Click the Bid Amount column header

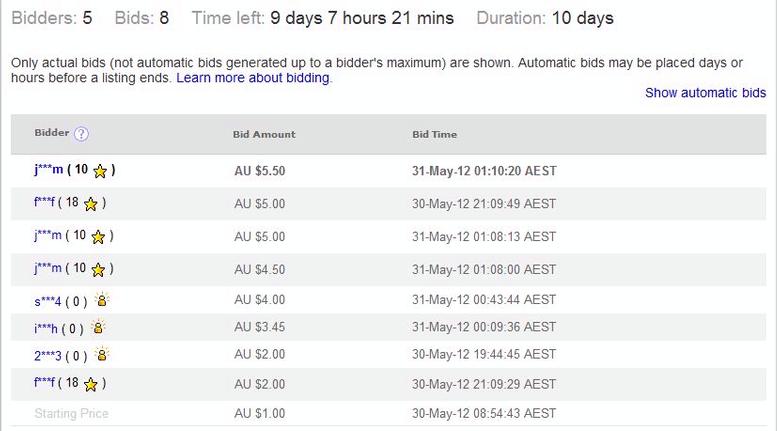coord(264,134)
